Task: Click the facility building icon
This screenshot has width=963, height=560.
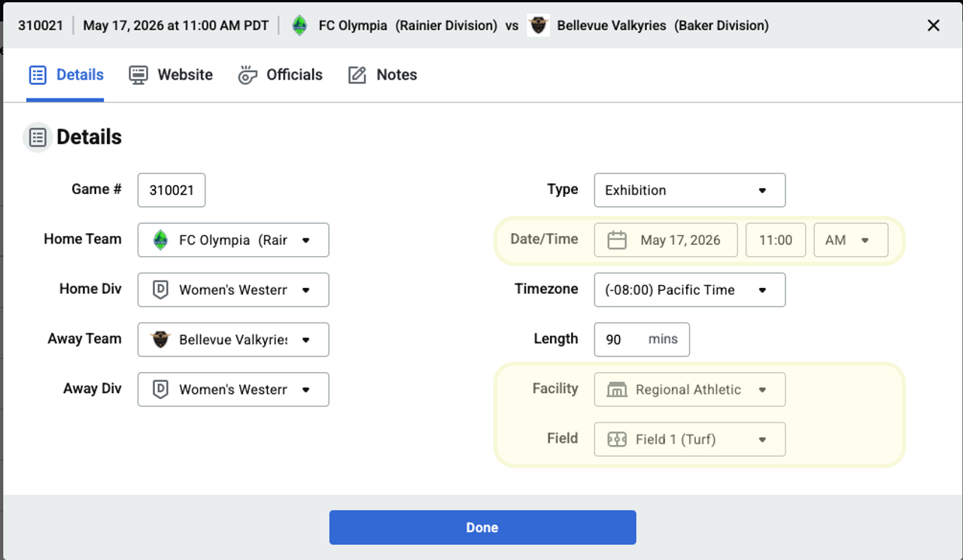Action: (617, 389)
